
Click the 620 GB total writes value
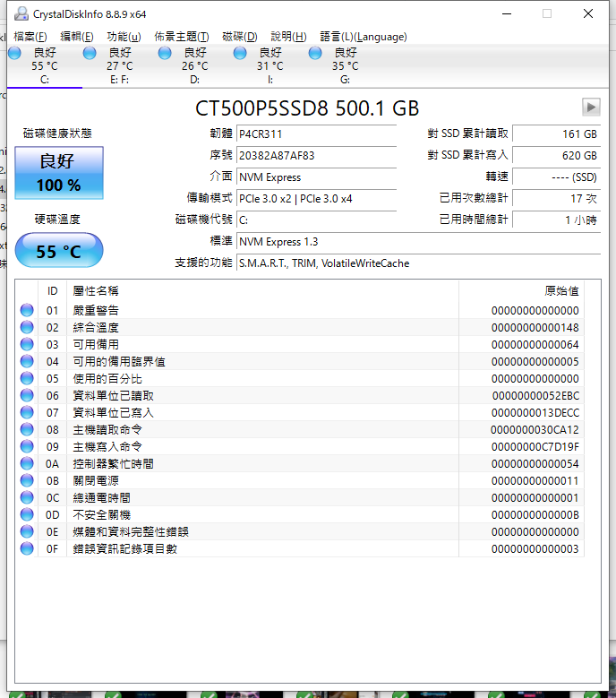click(556, 155)
